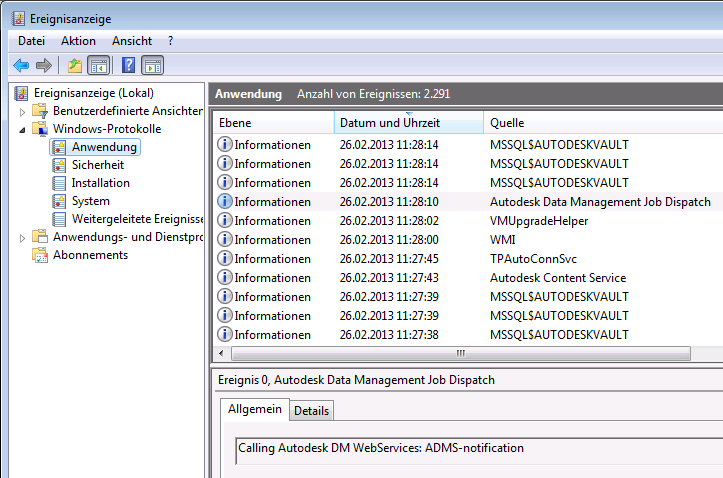Click the 26.02.2013 11:27:45 timestamp
723x478 pixels.
pyautogui.click(x=389, y=259)
